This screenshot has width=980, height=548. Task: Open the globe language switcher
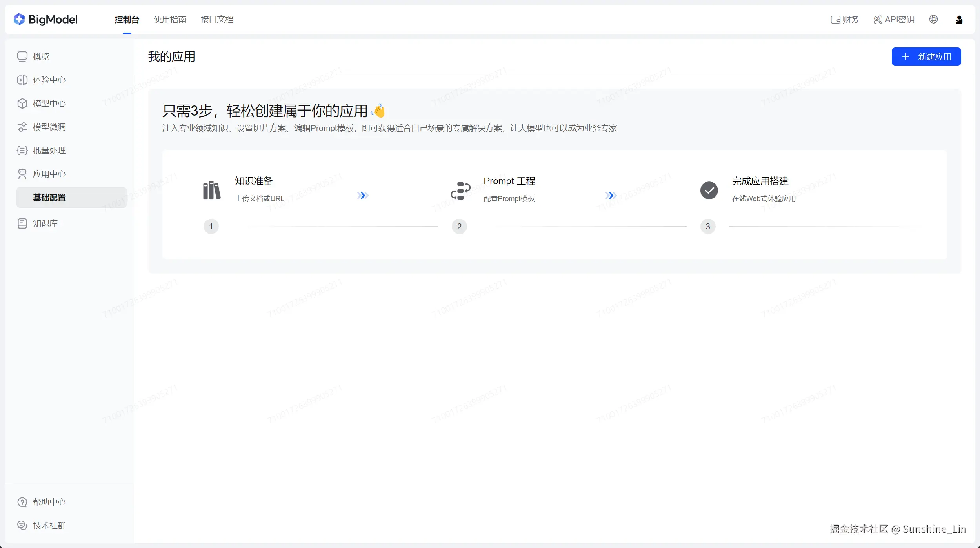[x=933, y=19]
